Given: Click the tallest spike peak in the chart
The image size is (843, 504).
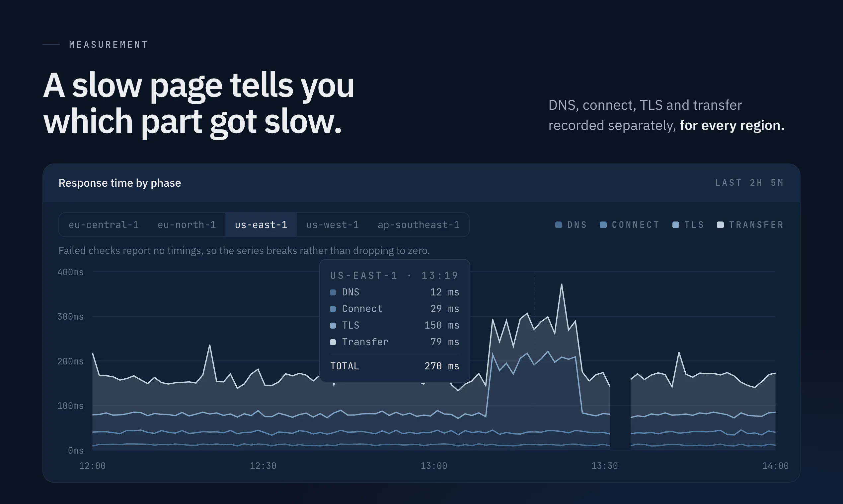Looking at the screenshot, I should pos(562,284).
